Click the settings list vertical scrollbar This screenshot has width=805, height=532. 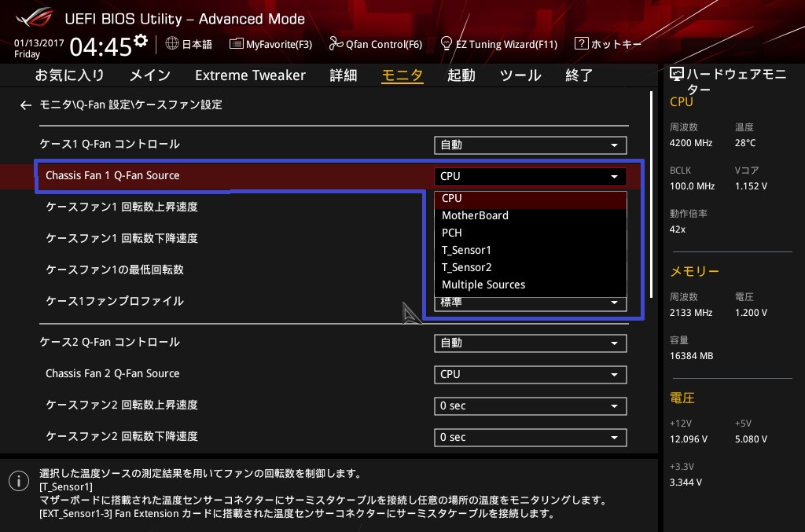point(651,195)
